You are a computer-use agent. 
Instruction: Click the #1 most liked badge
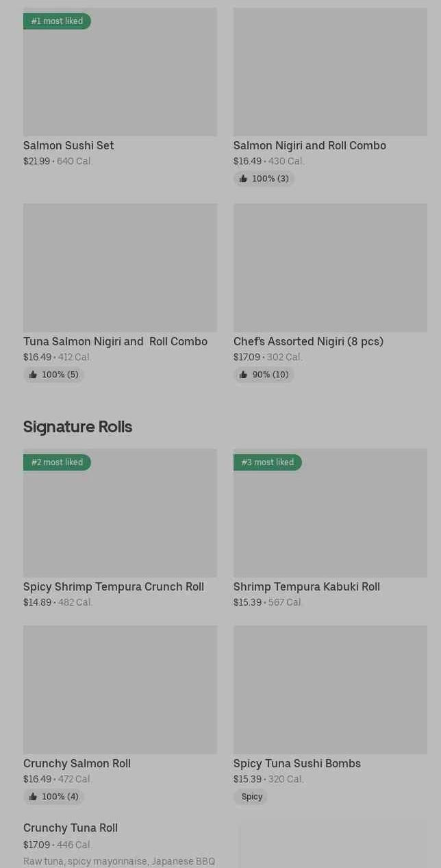(57, 21)
